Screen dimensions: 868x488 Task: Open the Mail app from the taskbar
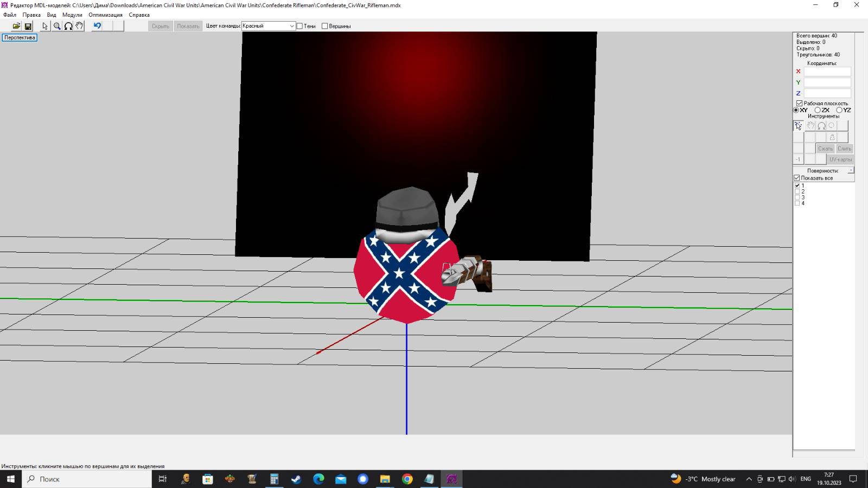(341, 479)
